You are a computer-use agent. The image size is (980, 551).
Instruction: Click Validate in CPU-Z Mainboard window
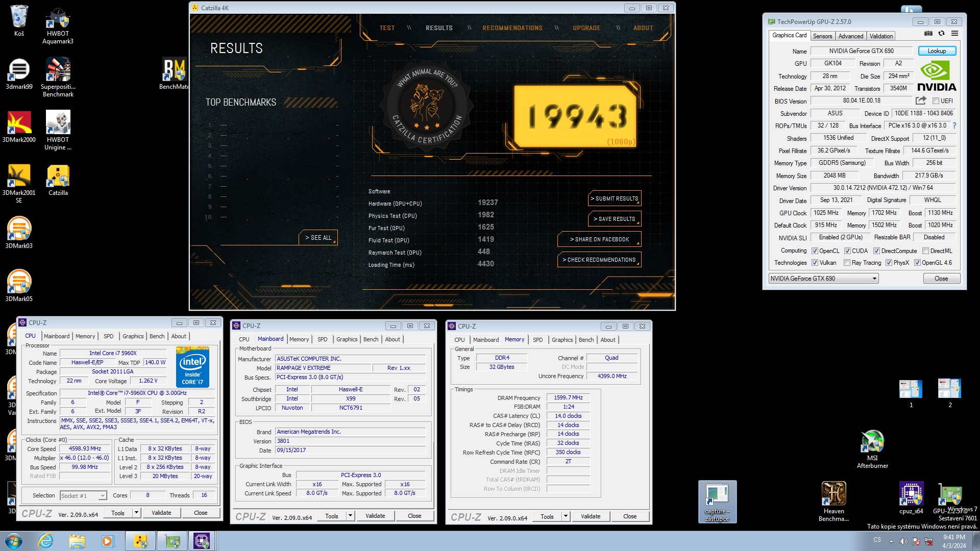coord(375,516)
